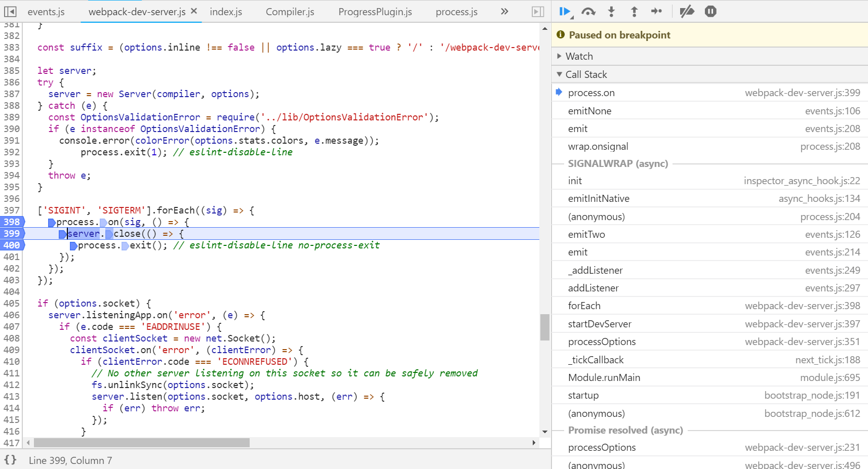The image size is (868, 469).
Task: Select emitTwo call stack frame
Action: click(x=709, y=234)
